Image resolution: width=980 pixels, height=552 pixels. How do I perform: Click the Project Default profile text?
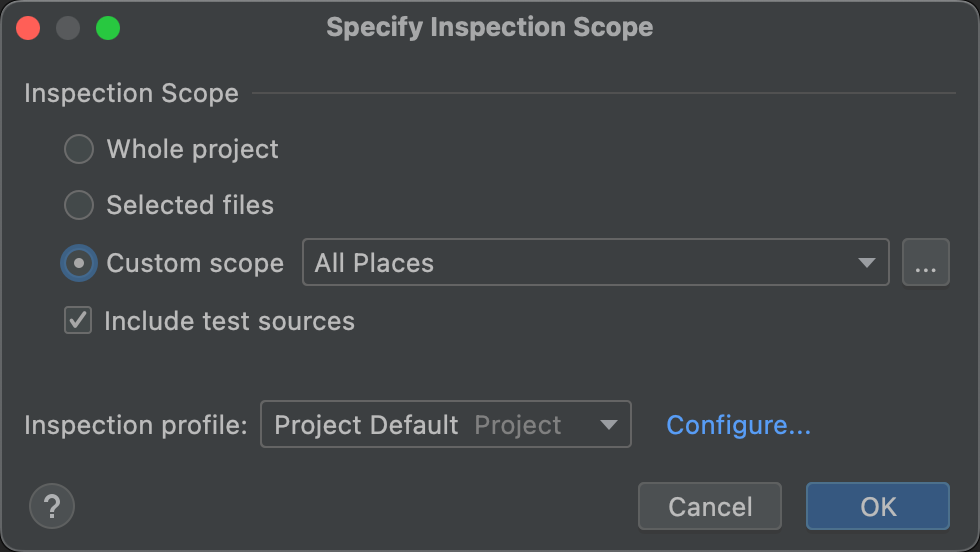(366, 425)
